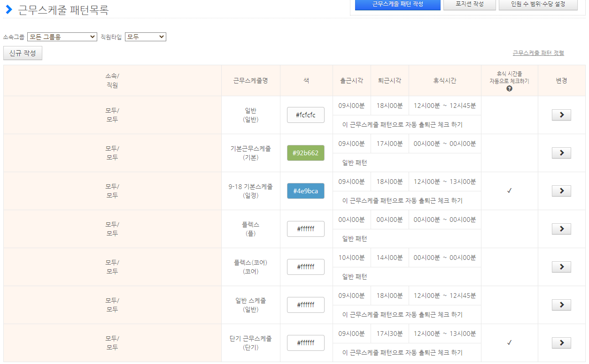Go to 인원 수 범위·수당 설정 tab
This screenshot has height=364, width=589.
click(538, 4)
